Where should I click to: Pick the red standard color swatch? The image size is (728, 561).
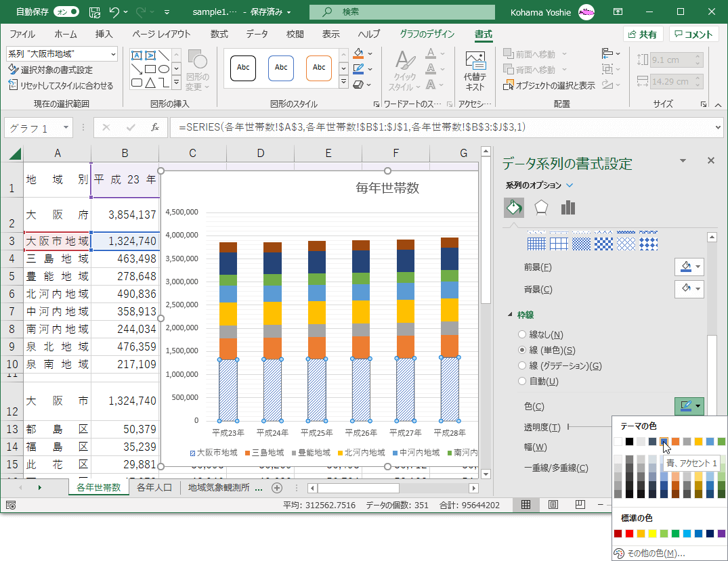coord(629,534)
